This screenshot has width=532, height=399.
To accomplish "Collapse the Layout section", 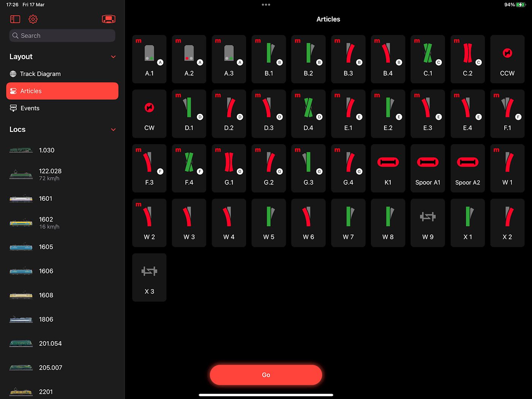I will tap(113, 57).
